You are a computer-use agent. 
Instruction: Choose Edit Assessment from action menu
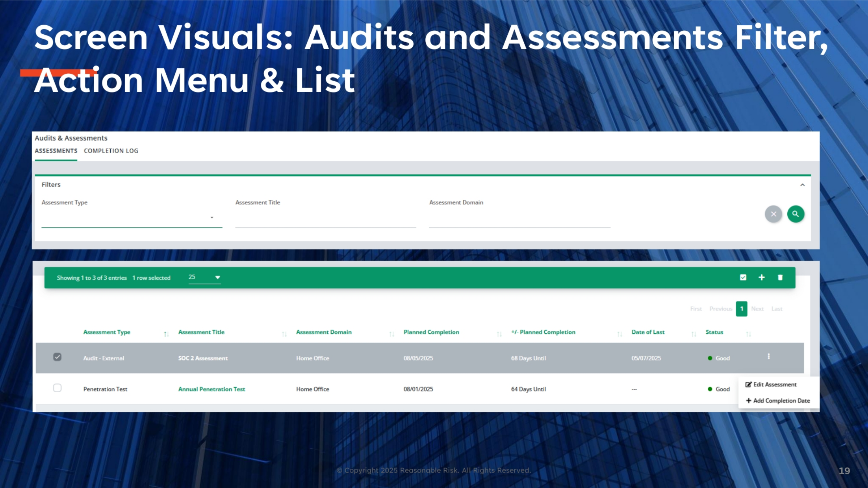(x=771, y=385)
